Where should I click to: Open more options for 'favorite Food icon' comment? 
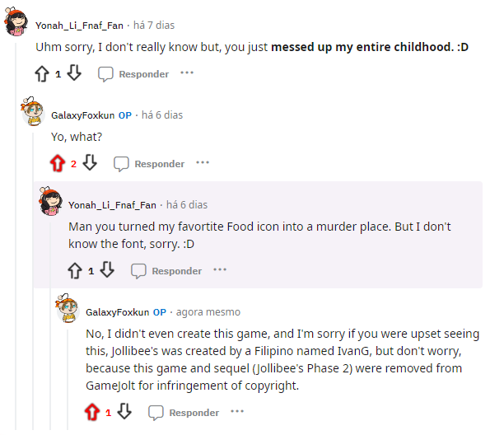[x=220, y=269]
